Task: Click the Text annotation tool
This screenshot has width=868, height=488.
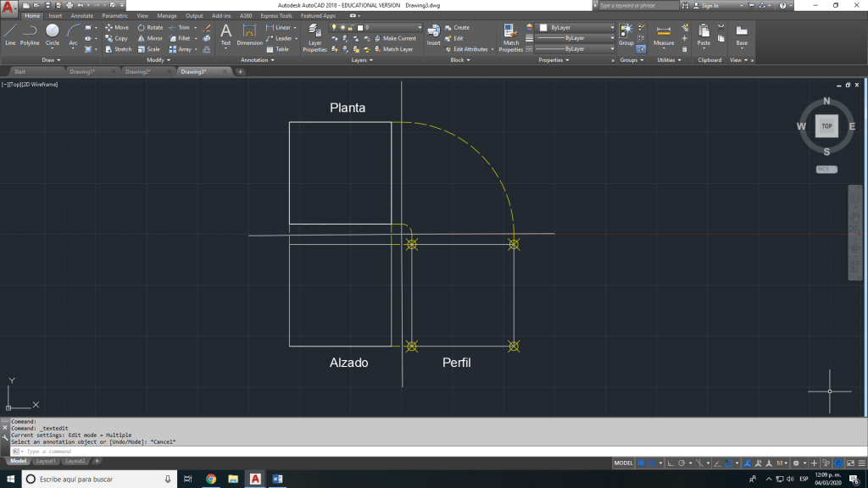Action: coord(225,34)
